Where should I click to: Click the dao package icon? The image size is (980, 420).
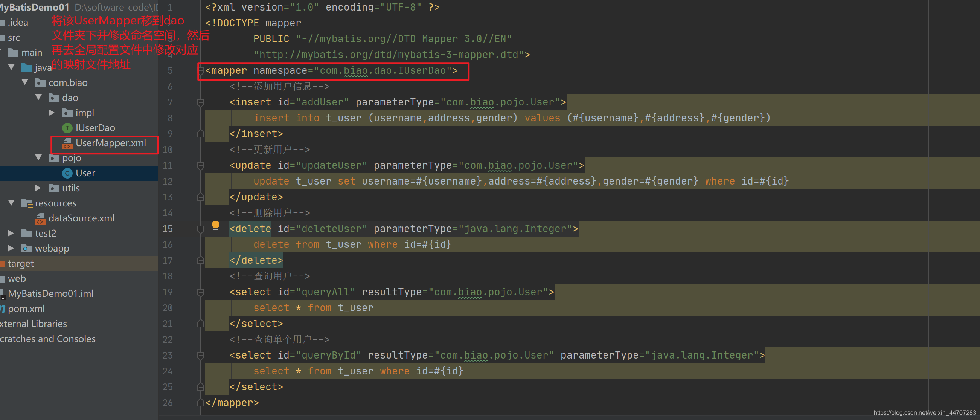click(54, 98)
